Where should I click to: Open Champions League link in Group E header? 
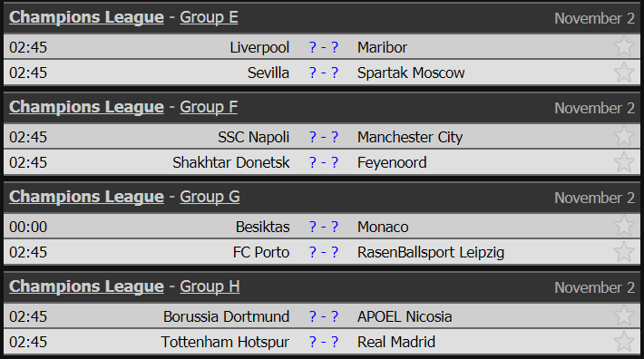(x=86, y=17)
